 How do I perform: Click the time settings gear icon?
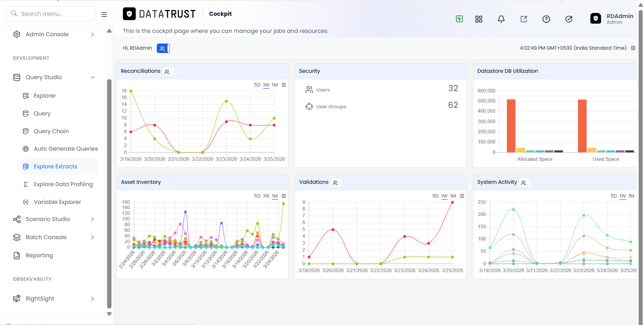(x=633, y=48)
